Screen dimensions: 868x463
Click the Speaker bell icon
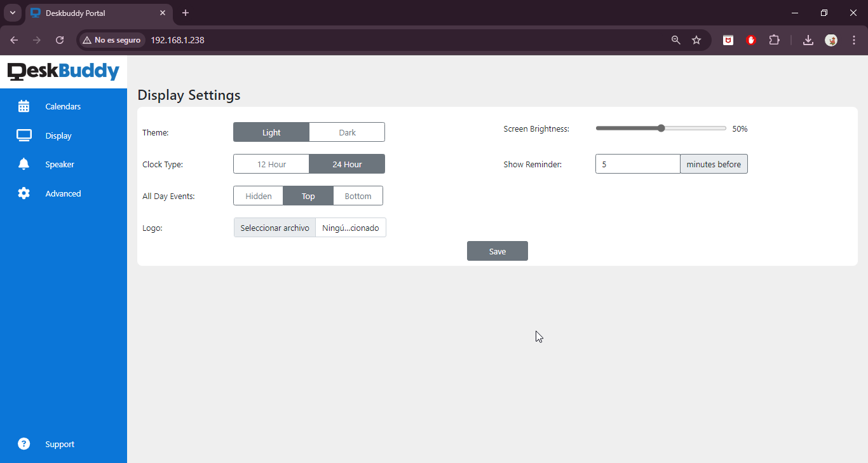pyautogui.click(x=24, y=164)
